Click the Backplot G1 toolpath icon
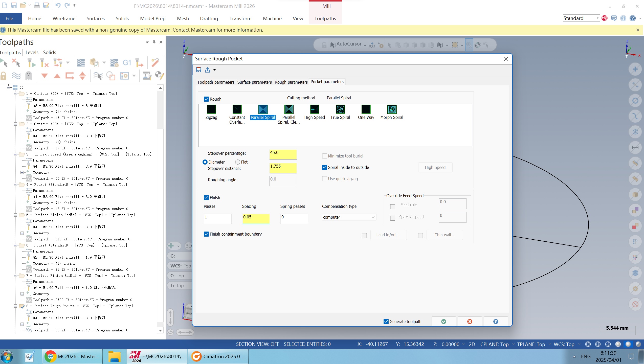This screenshot has width=644, height=364. 127,62
